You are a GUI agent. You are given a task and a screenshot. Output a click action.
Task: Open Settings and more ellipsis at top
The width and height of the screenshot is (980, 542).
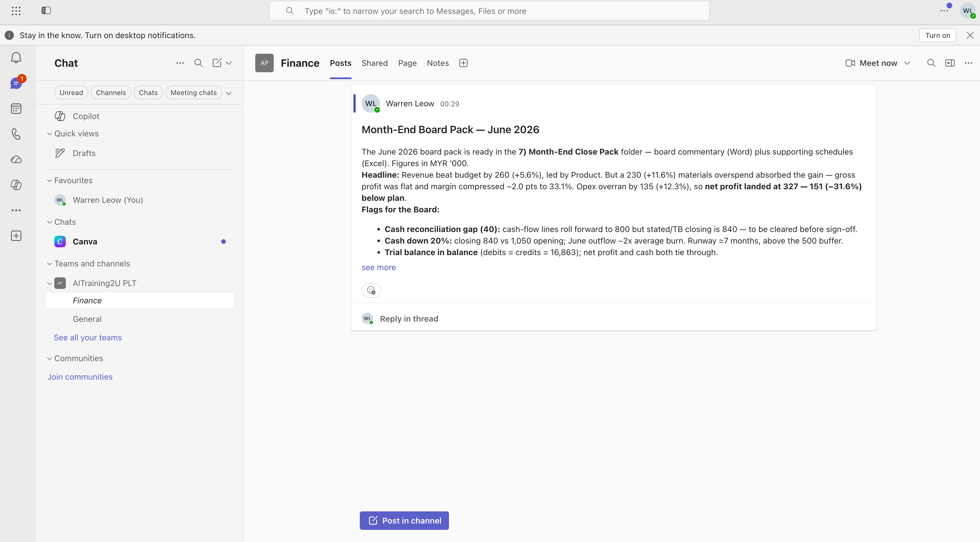point(944,11)
